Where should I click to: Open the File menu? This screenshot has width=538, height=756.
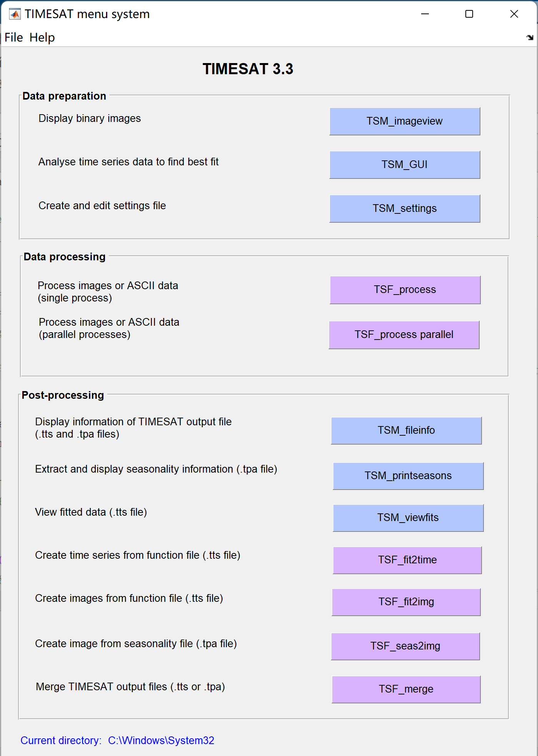[13, 38]
